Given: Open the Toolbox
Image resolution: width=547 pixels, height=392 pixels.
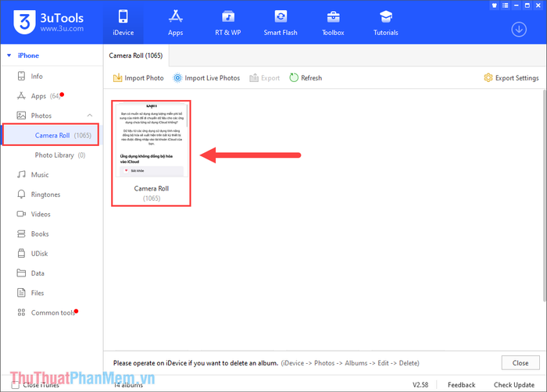Looking at the screenshot, I should coord(333,23).
